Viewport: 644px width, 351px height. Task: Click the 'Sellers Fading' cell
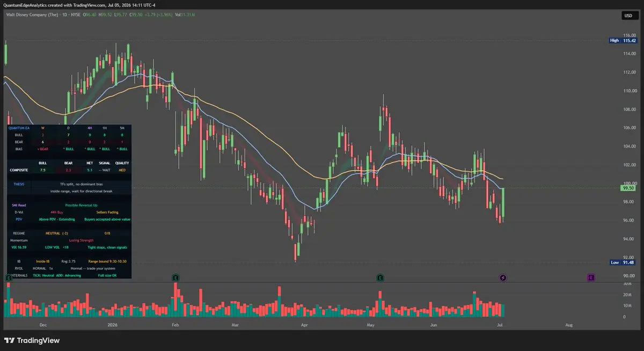[x=107, y=212]
